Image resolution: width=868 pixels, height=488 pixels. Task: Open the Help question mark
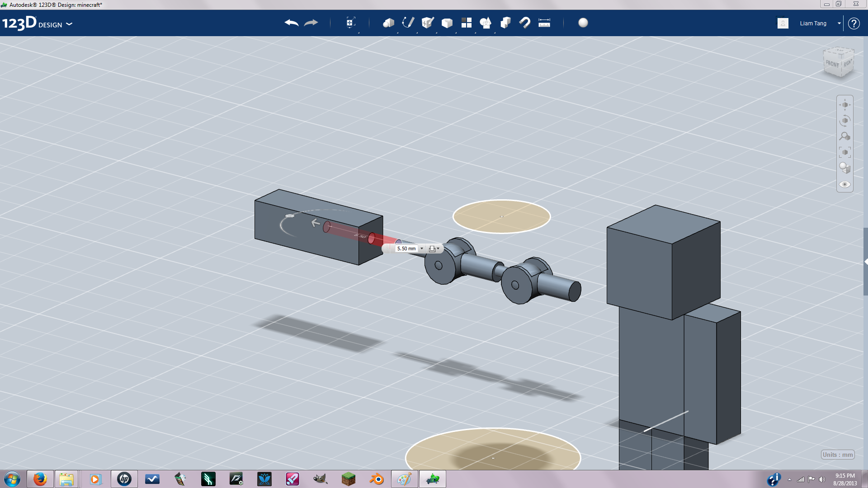pyautogui.click(x=854, y=23)
